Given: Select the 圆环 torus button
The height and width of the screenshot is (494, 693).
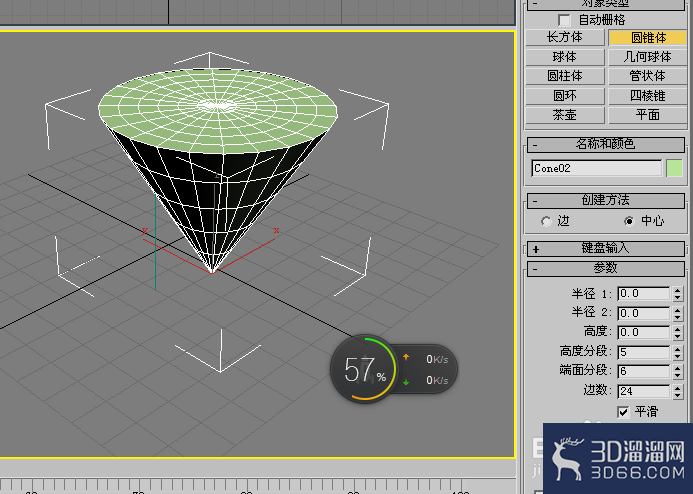Looking at the screenshot, I should pyautogui.click(x=564, y=95).
